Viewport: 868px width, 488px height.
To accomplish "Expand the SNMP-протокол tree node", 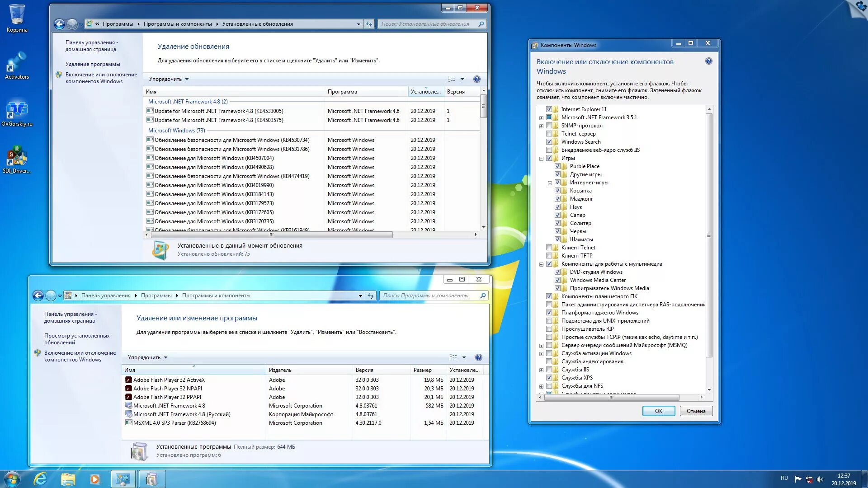I will [541, 126].
